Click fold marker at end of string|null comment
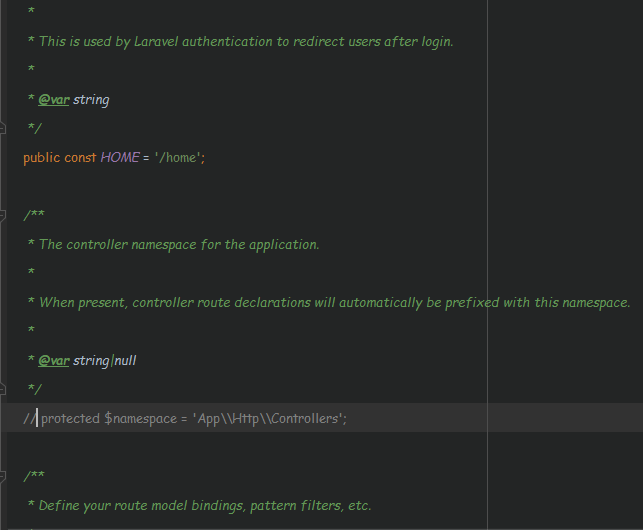 click(x=4, y=388)
